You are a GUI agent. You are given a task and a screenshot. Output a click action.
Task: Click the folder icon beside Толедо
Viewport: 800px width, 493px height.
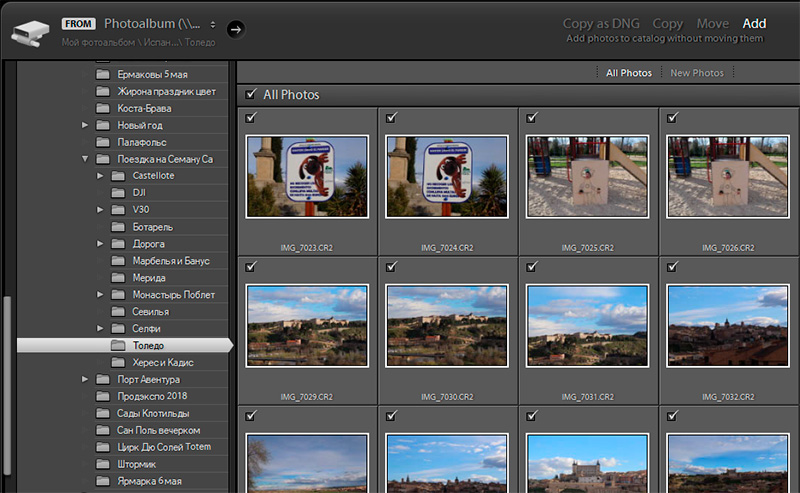coord(117,345)
